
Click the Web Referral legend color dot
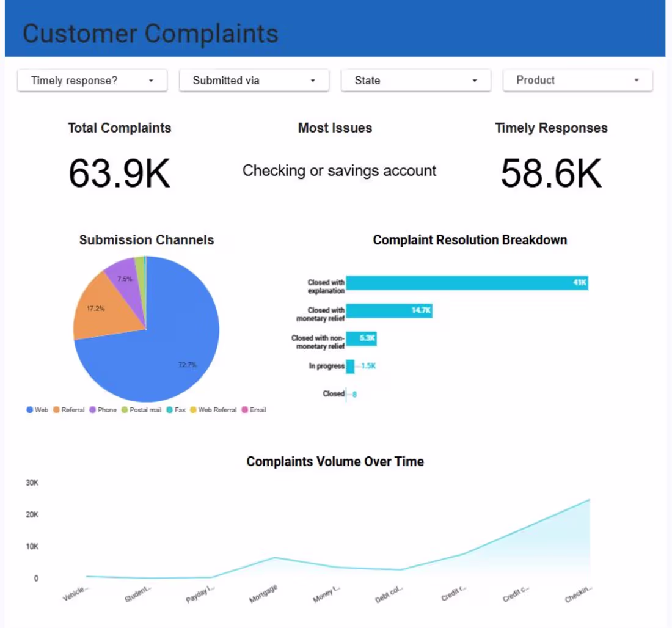point(194,409)
